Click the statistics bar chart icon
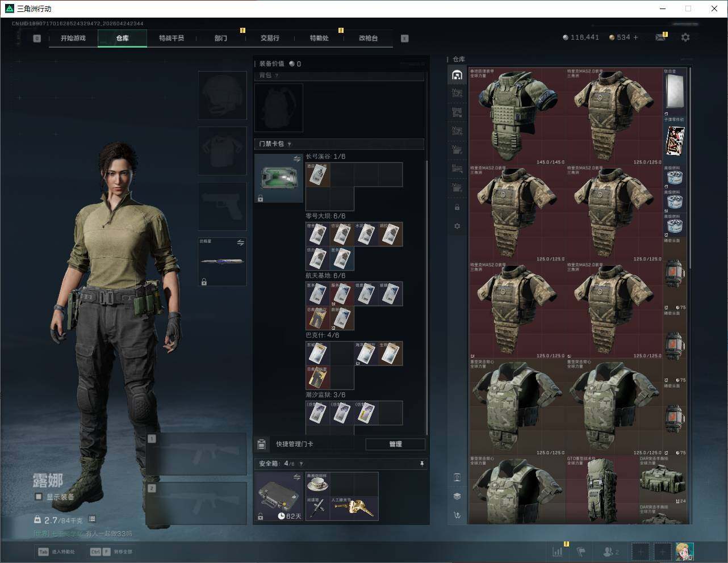The image size is (728, 563). [558, 551]
